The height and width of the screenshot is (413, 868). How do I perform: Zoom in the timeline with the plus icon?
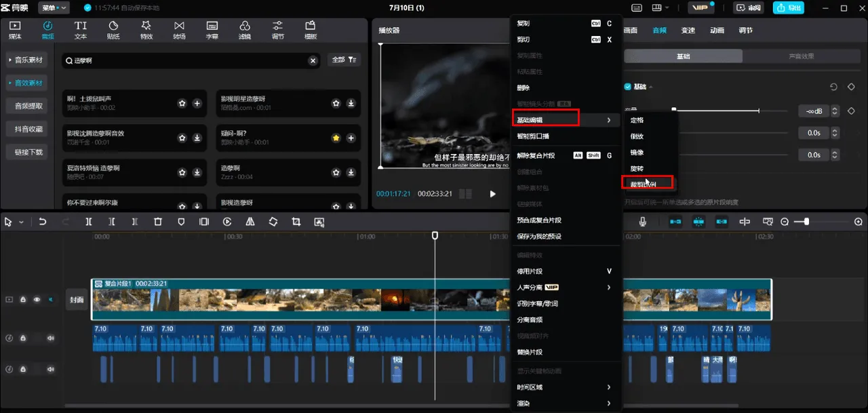tap(859, 222)
